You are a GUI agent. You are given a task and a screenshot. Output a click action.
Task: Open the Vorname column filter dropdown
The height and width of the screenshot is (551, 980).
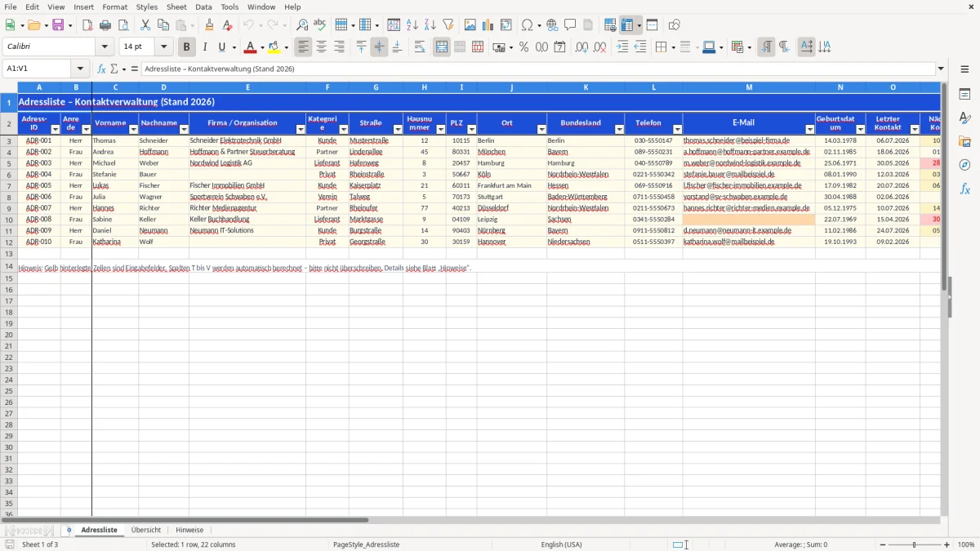(x=133, y=129)
